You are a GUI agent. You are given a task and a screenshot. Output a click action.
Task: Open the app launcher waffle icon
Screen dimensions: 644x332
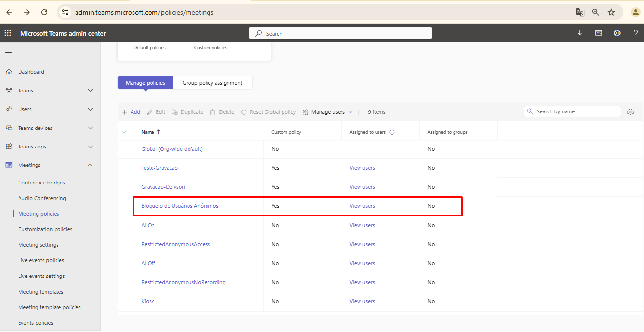(8, 33)
